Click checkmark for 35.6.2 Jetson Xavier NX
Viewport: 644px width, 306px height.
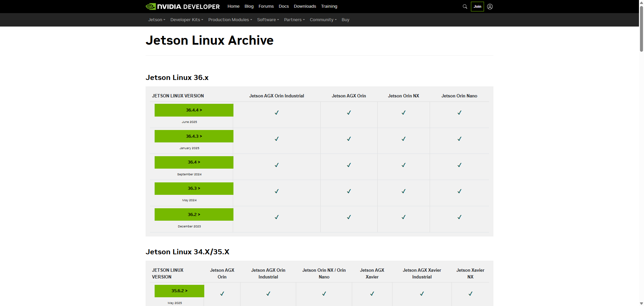point(471,294)
